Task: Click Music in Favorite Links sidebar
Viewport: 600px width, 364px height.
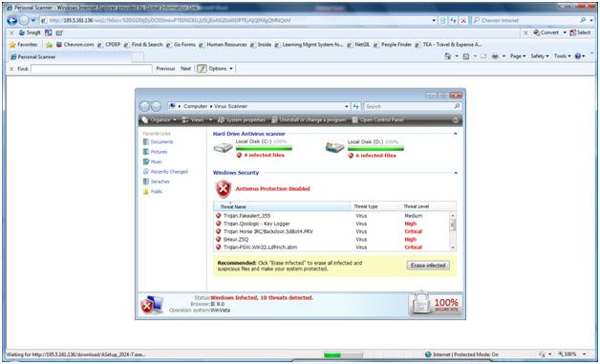Action: [x=153, y=161]
